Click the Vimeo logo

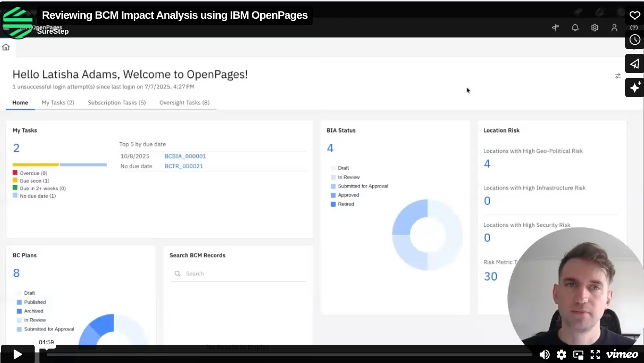622,354
